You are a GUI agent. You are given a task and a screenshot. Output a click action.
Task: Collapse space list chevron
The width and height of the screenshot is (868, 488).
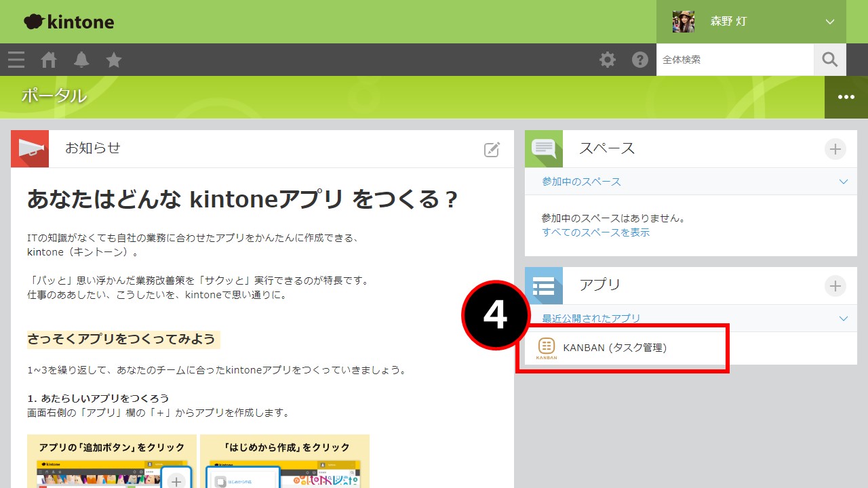(x=844, y=182)
